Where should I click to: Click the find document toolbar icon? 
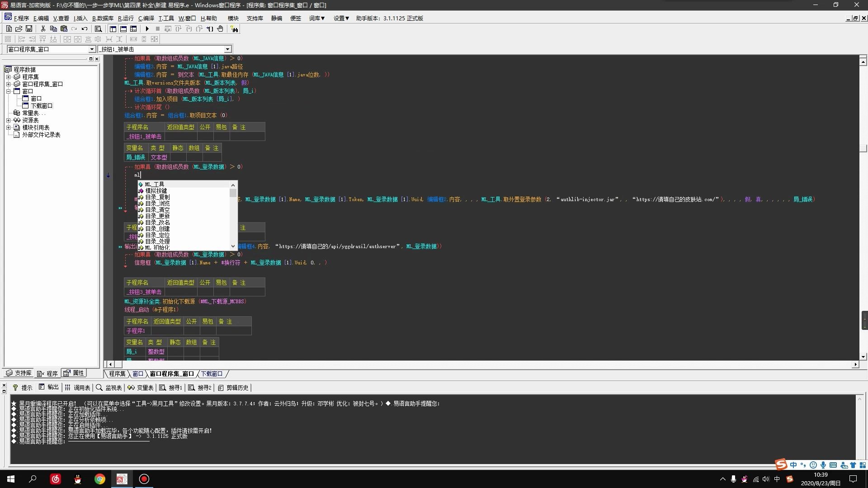coord(98,28)
